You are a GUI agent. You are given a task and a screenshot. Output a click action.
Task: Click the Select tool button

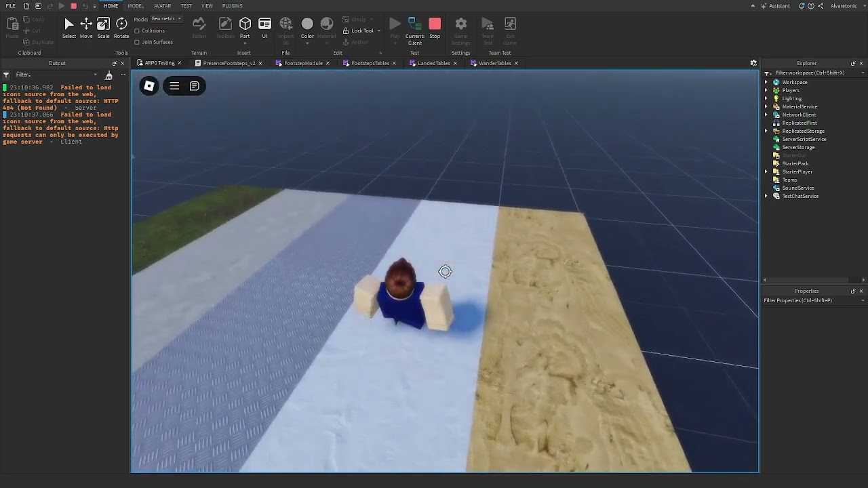coord(68,27)
